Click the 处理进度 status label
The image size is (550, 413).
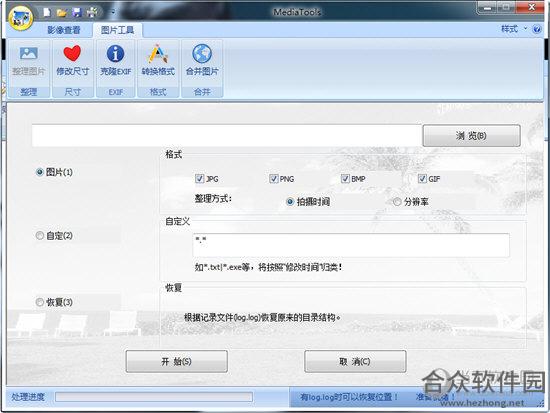tap(28, 397)
